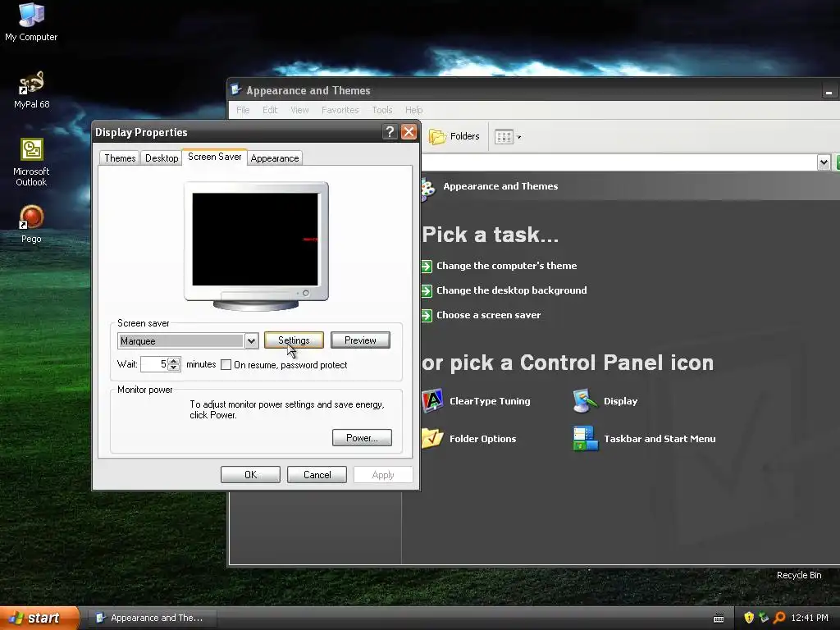Click the magnifier tray icon
The width and height of the screenshot is (840, 630).
point(779,618)
